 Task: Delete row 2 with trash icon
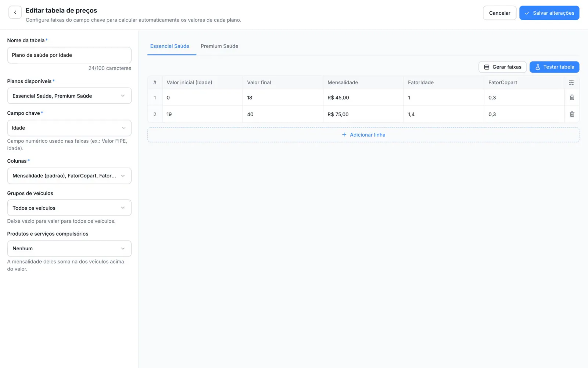tap(572, 114)
